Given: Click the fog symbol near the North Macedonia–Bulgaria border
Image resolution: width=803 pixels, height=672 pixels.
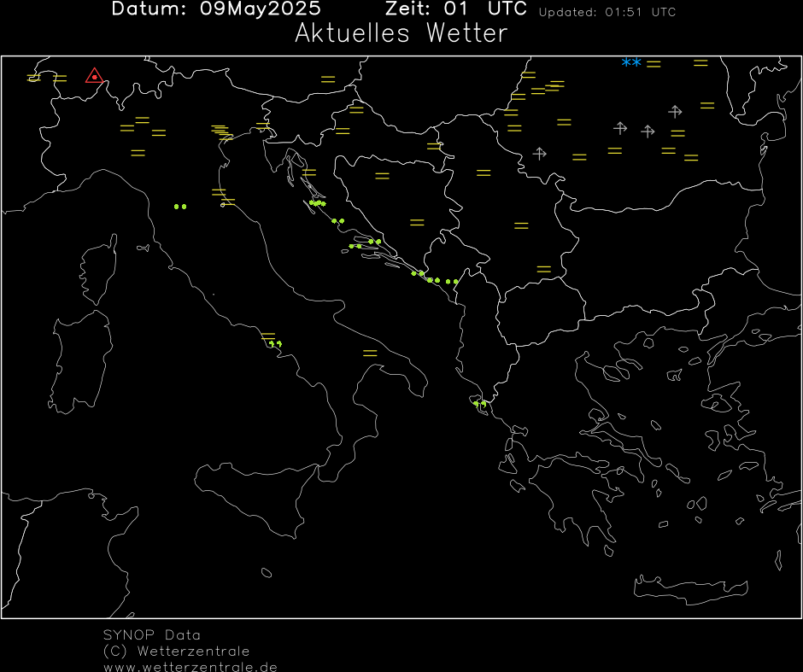Looking at the screenshot, I should [544, 269].
